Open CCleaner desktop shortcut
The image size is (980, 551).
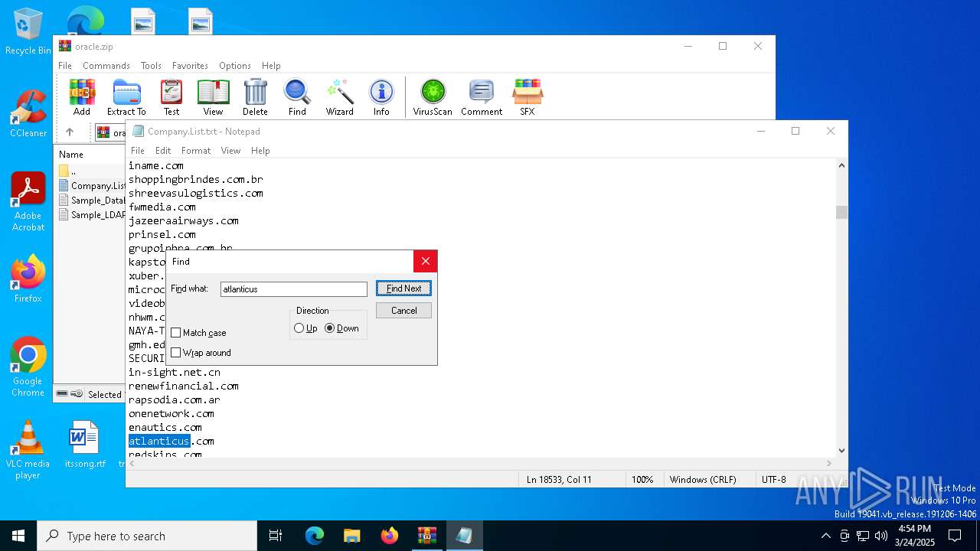28,113
